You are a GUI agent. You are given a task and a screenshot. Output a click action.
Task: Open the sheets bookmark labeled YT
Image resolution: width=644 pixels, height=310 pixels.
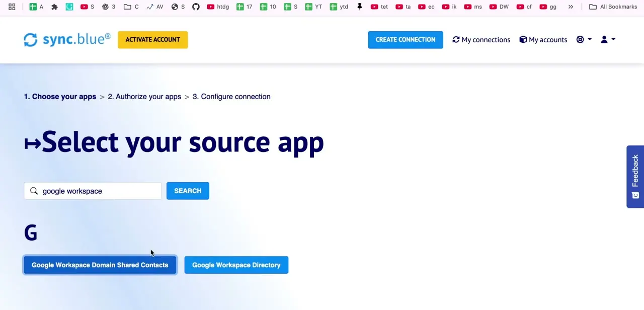313,7
